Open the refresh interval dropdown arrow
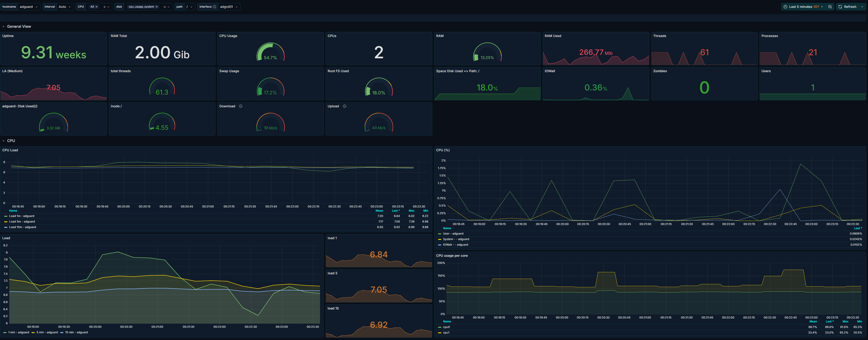This screenshot has width=868, height=340. point(862,7)
